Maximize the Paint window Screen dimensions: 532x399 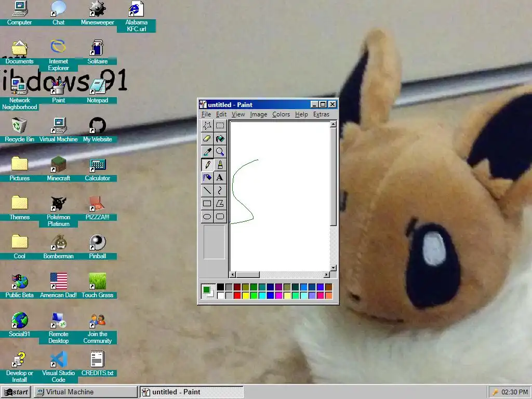[x=323, y=104]
